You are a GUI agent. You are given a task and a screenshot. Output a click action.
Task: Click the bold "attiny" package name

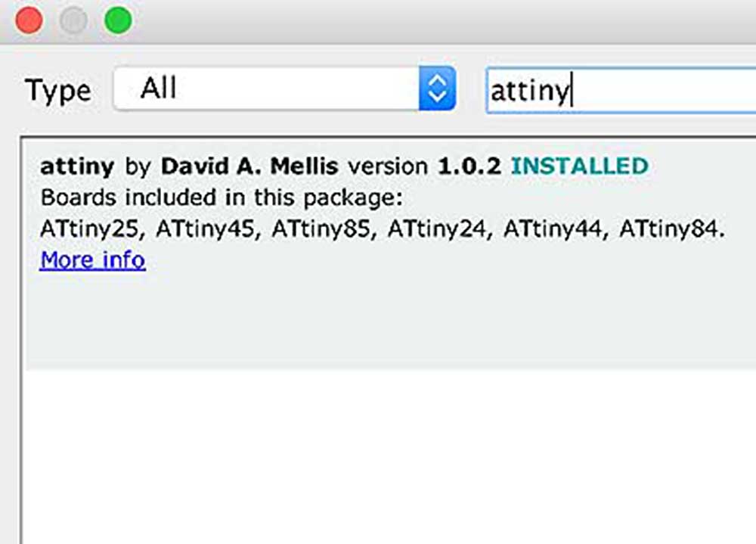[77, 167]
